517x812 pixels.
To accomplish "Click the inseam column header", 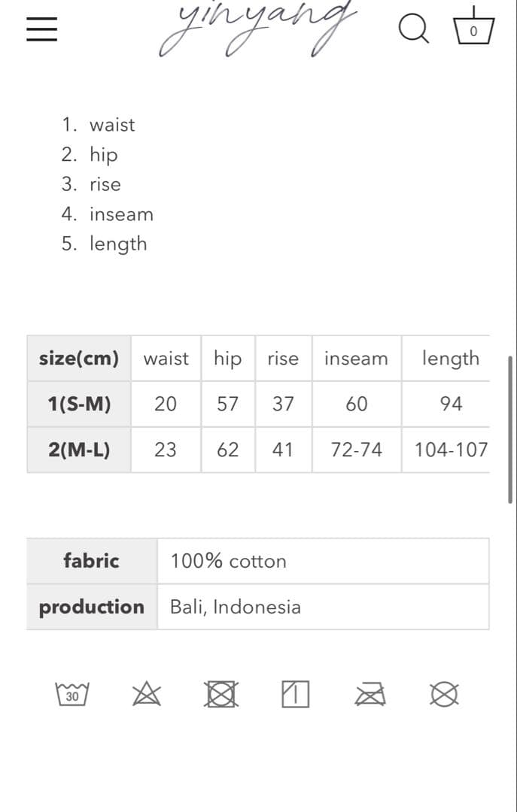I will coord(356,359).
